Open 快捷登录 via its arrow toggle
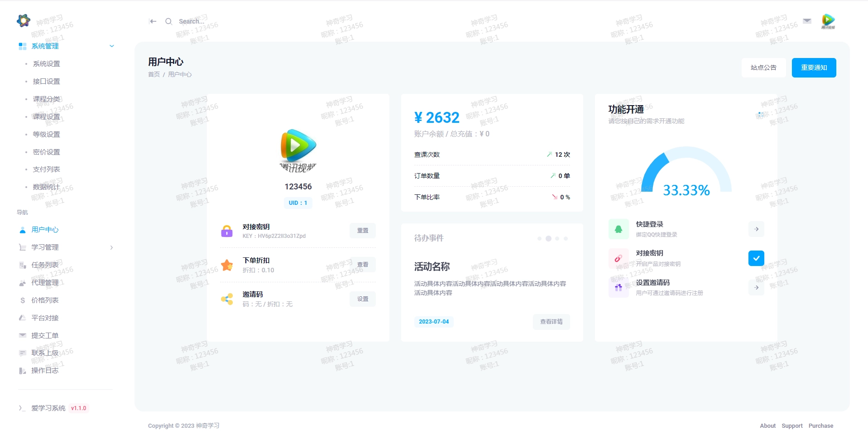Image resolution: width=868 pixels, height=435 pixels. [756, 229]
